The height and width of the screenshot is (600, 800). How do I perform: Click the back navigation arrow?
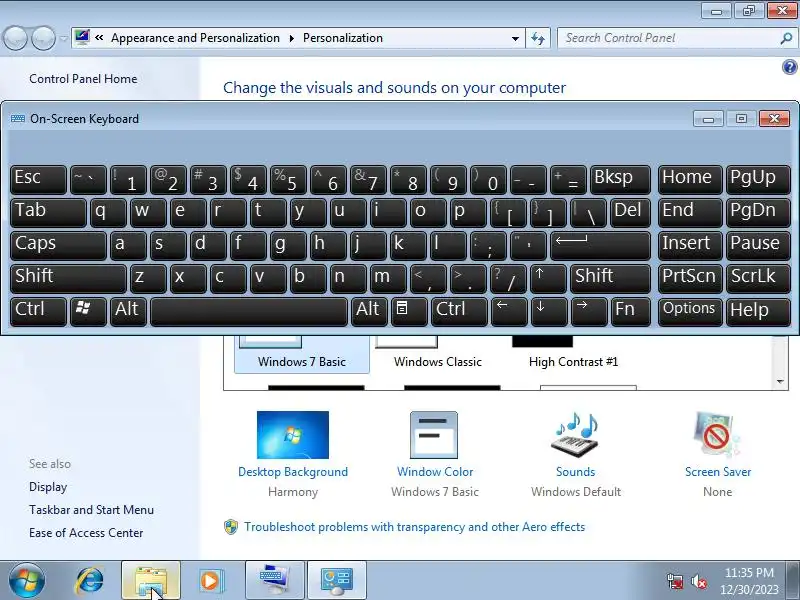point(15,38)
